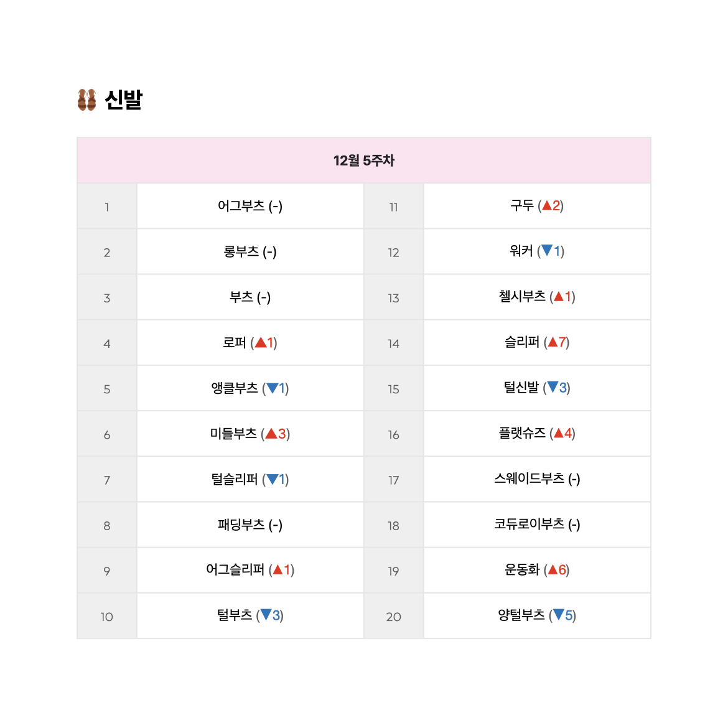Click the red up arrow beside 구두
Viewport: 728px width, 728px height.
547,205
